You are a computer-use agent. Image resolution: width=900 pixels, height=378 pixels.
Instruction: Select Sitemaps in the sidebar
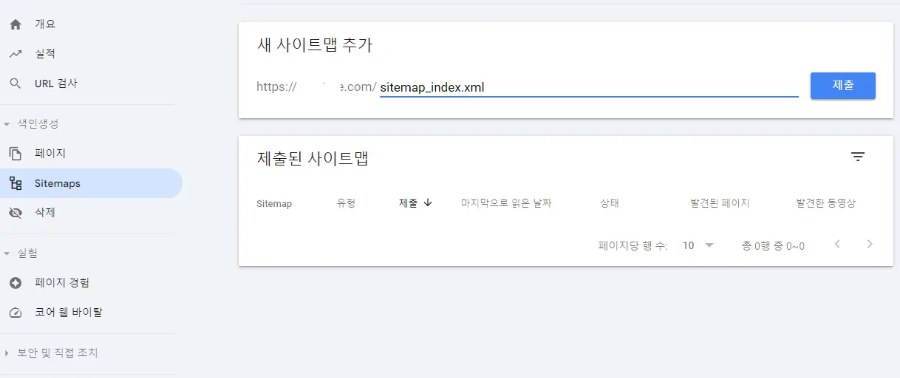[91, 184]
